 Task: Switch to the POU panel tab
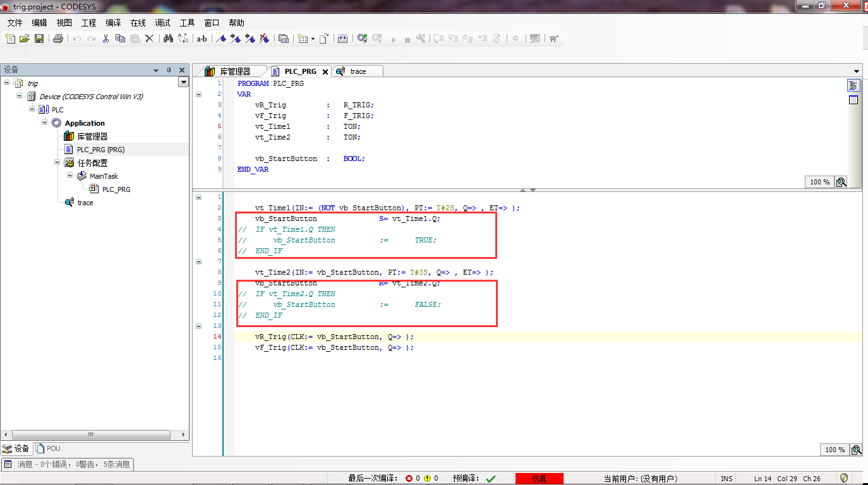[49, 448]
